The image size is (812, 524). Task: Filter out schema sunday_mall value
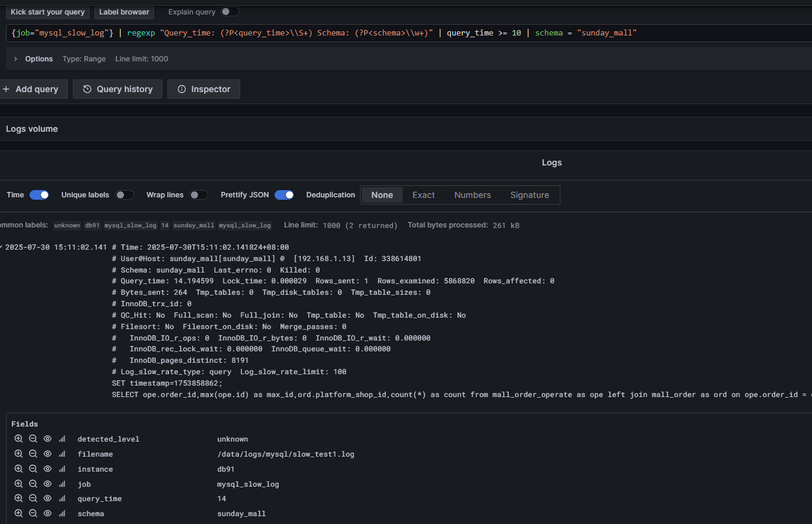33,514
